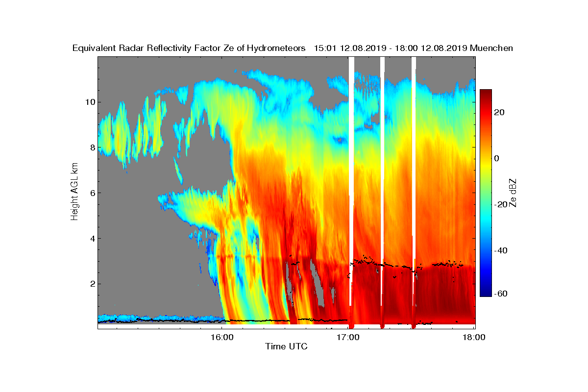
Task: Click the colorbar value -60
Action: (x=501, y=294)
